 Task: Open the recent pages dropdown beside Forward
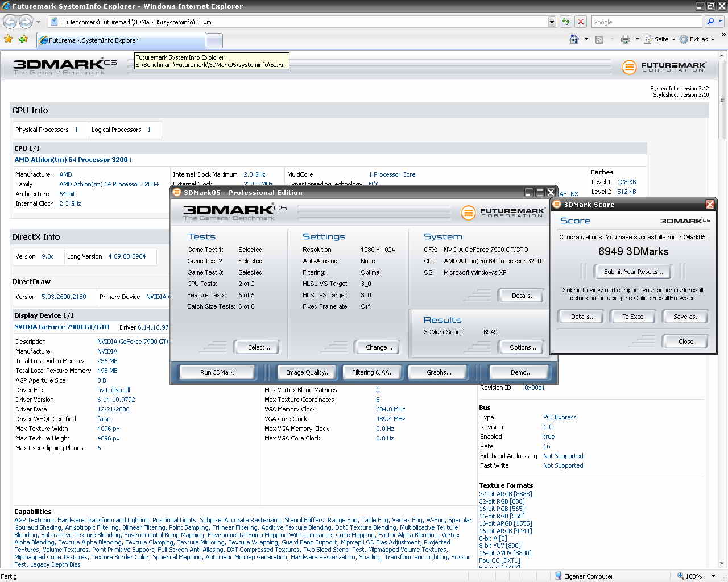tap(38, 22)
